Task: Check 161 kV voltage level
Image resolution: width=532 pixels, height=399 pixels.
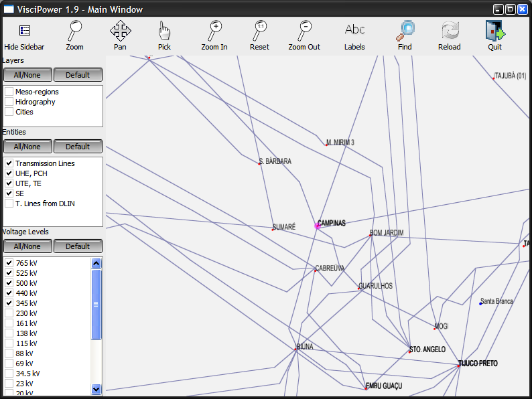Action: point(9,323)
